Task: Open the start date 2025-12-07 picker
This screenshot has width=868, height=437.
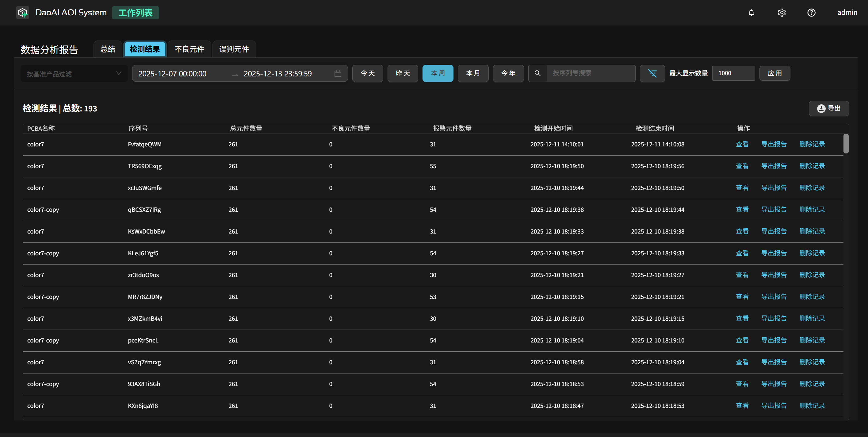Action: pyautogui.click(x=172, y=74)
